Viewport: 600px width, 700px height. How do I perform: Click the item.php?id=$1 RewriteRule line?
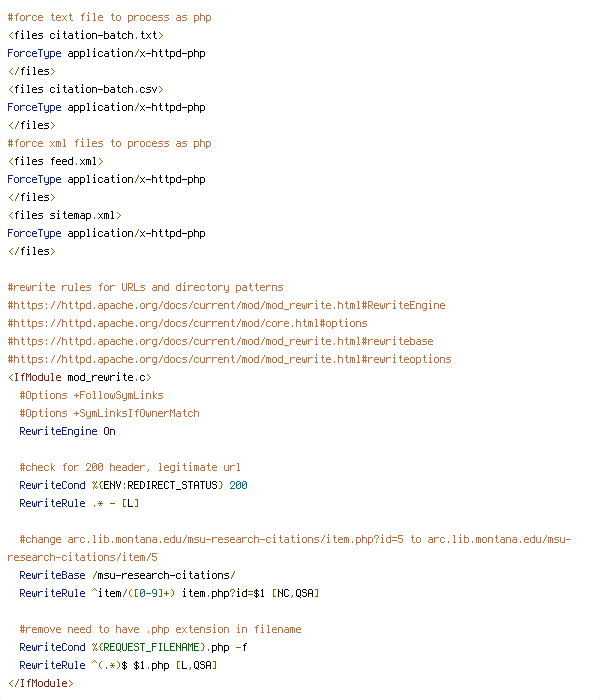(169, 593)
